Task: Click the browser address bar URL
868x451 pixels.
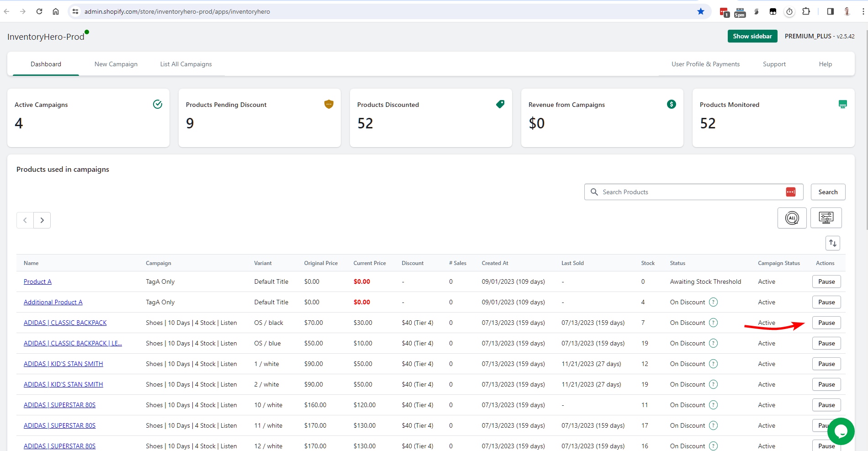Action: [177, 11]
